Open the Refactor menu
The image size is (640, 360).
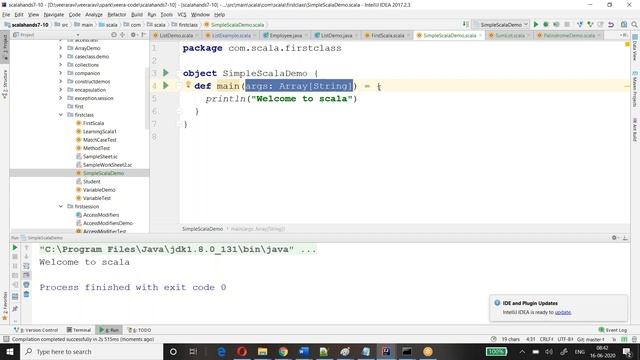point(117,14)
